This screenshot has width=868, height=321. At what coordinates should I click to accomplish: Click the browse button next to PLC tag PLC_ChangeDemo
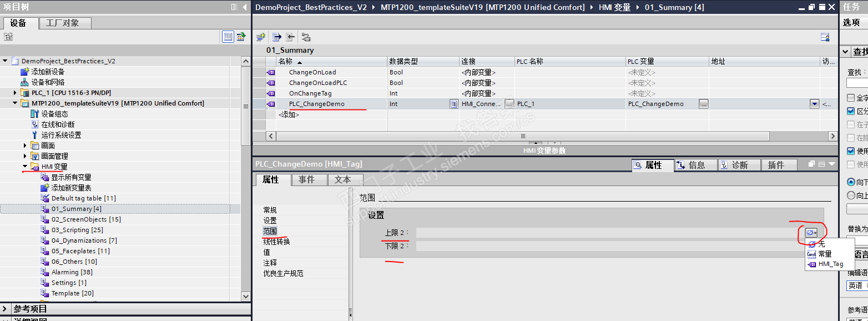tap(703, 104)
